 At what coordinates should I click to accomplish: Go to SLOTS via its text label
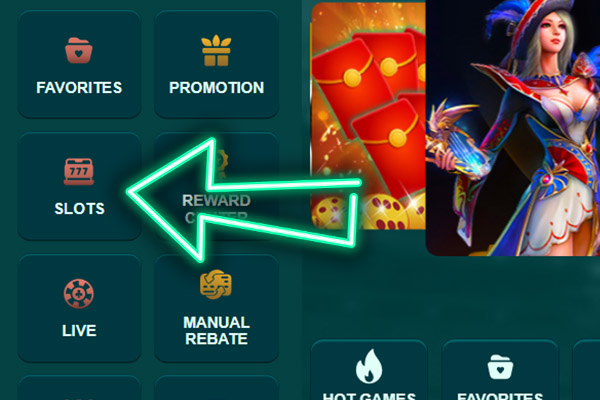(79, 209)
